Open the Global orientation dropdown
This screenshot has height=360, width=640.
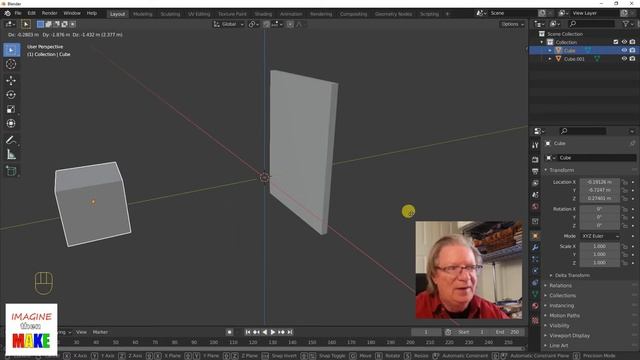pyautogui.click(x=229, y=24)
